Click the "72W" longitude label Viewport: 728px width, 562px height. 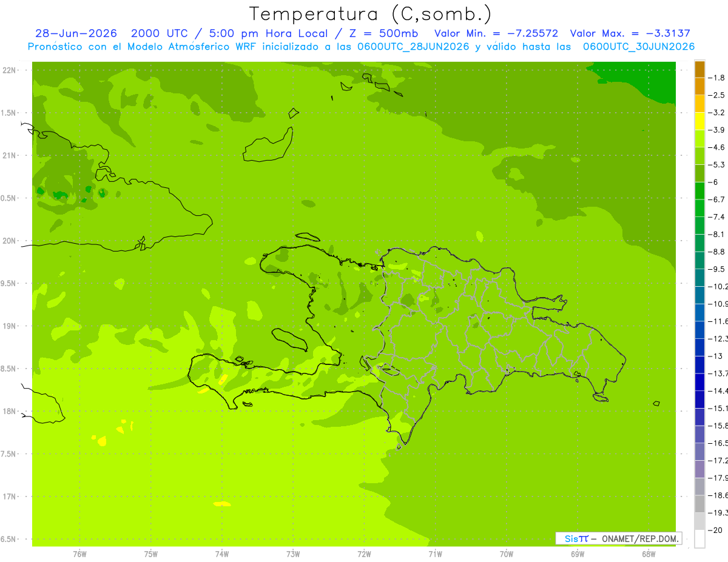[364, 554]
